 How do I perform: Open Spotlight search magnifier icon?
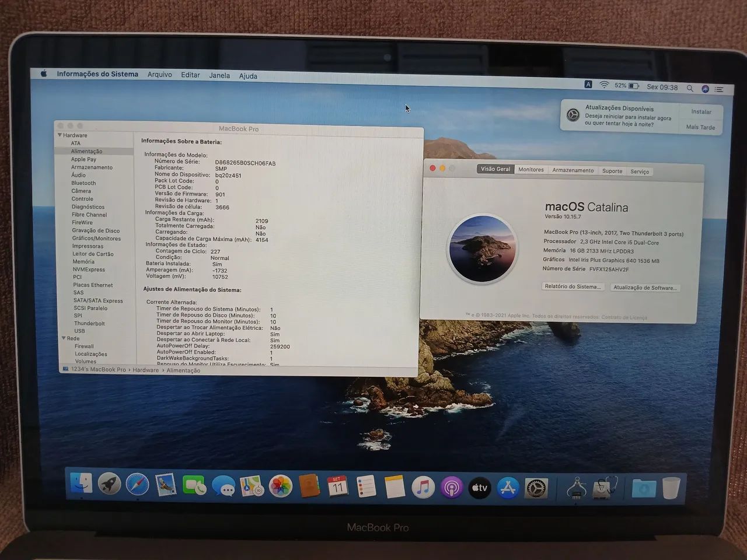(x=690, y=88)
